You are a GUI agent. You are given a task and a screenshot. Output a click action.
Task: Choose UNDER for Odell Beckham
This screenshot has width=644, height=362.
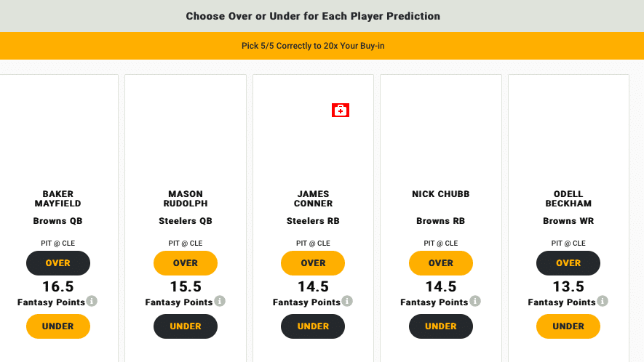point(568,326)
